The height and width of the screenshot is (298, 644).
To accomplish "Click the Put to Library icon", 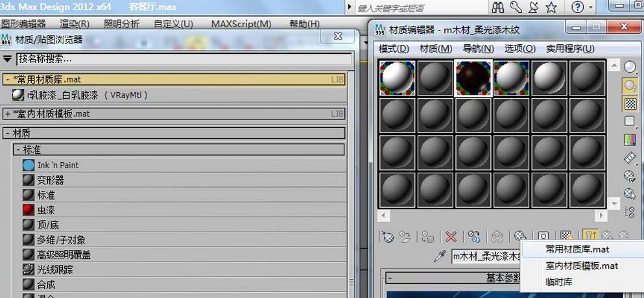I will point(520,236).
